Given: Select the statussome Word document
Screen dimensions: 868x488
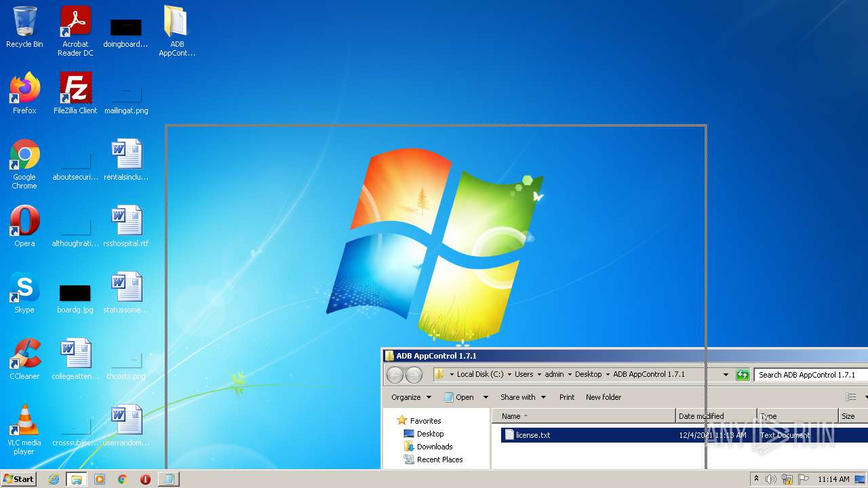Looking at the screenshot, I should 126,293.
